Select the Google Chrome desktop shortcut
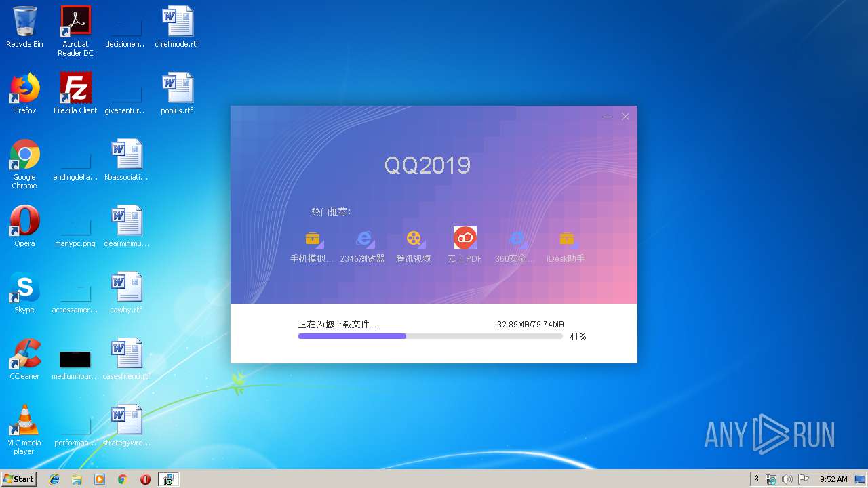Screen dimensions: 868x488 24,164
